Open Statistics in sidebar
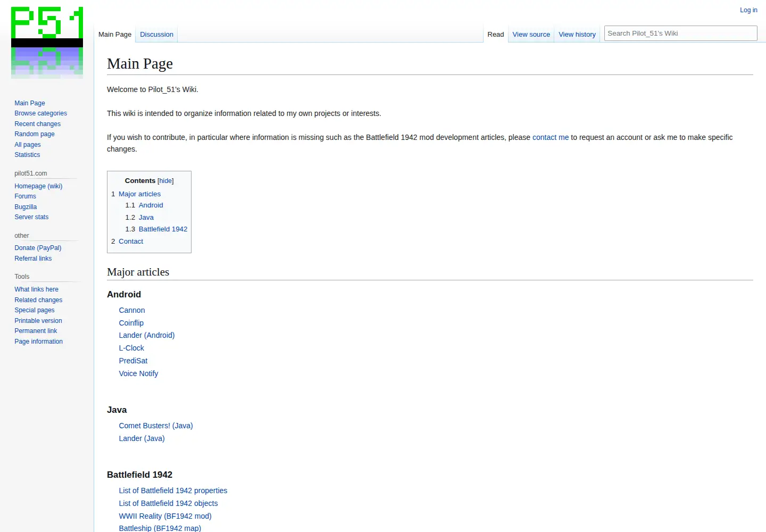Image resolution: width=766 pixels, height=532 pixels. [x=27, y=155]
